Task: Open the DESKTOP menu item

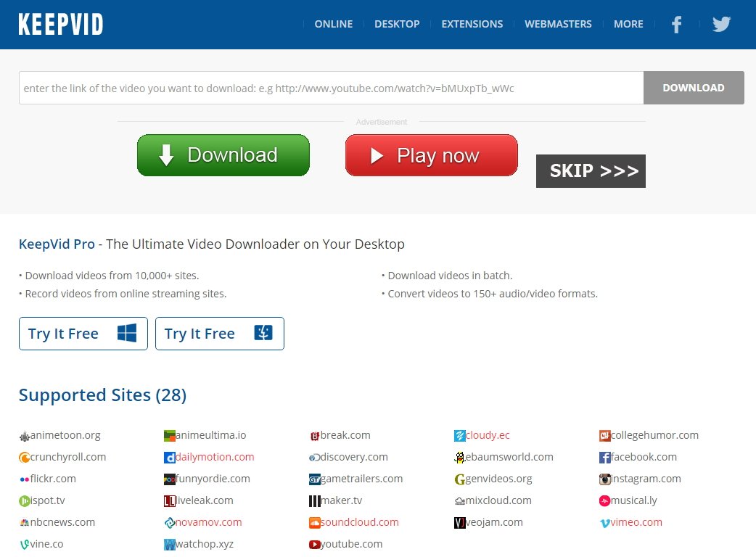Action: coord(397,24)
